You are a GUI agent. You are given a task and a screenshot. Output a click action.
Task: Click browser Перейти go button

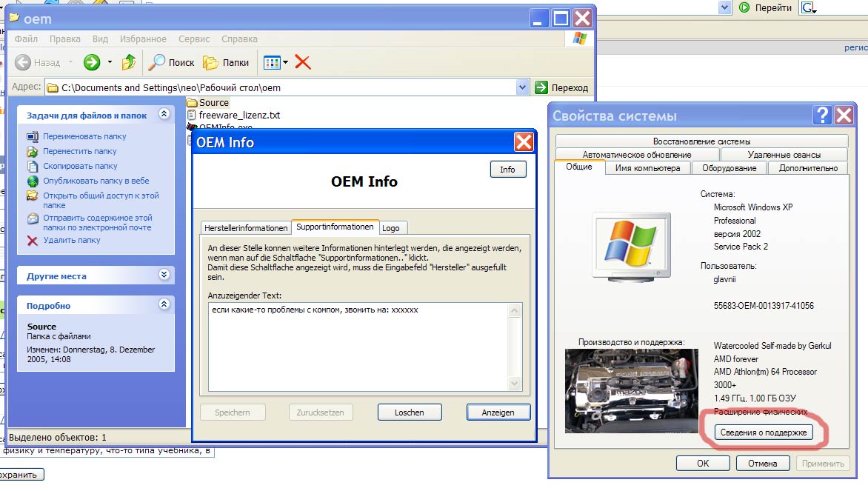click(766, 7)
